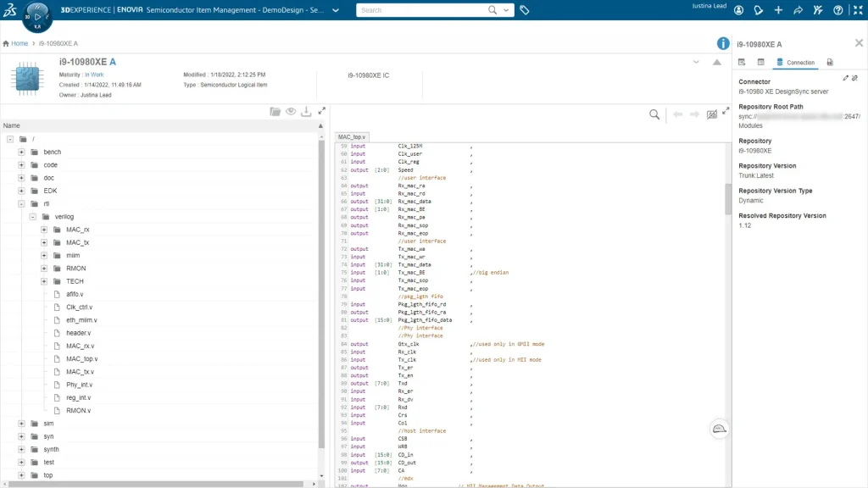Expand the code folder
Screen dimensions: 868x488
pyautogui.click(x=21, y=165)
